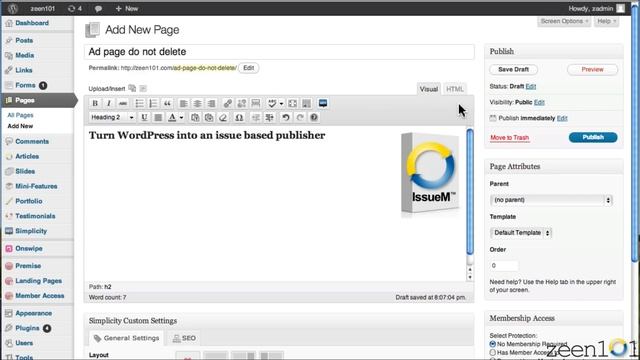Viewport: 640px width, 360px height.
Task: Click the editor's blue vertical scrollbar
Action: tap(470, 192)
